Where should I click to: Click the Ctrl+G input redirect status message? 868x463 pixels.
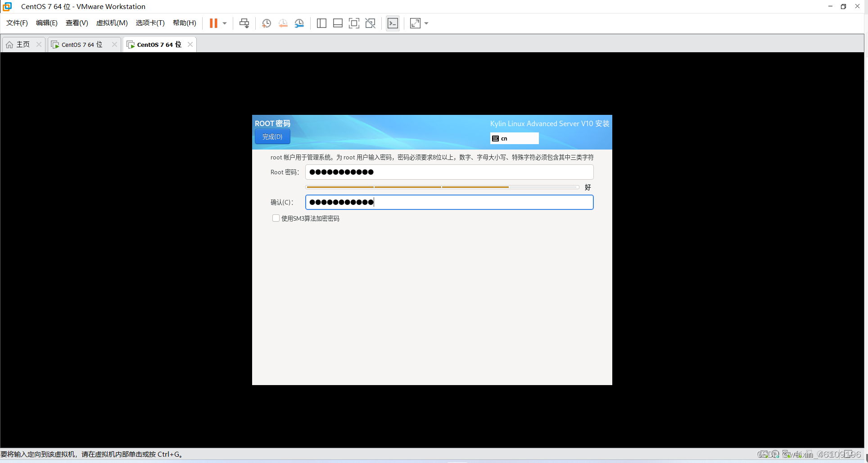coord(92,454)
